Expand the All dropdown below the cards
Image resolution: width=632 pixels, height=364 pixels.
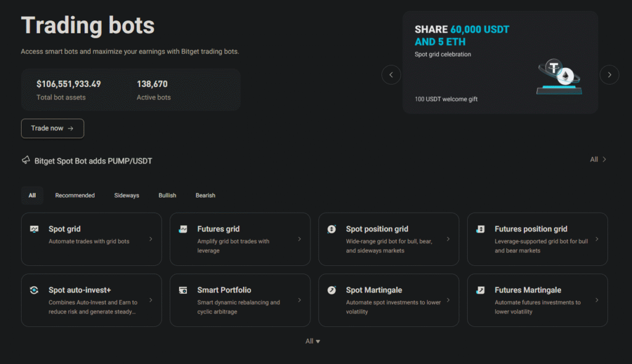313,341
